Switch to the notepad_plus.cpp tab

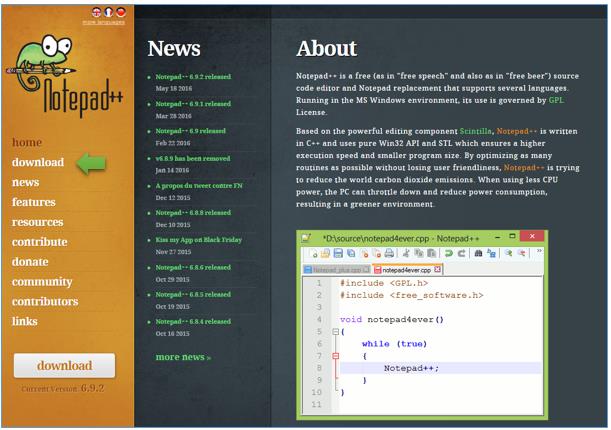[337, 270]
